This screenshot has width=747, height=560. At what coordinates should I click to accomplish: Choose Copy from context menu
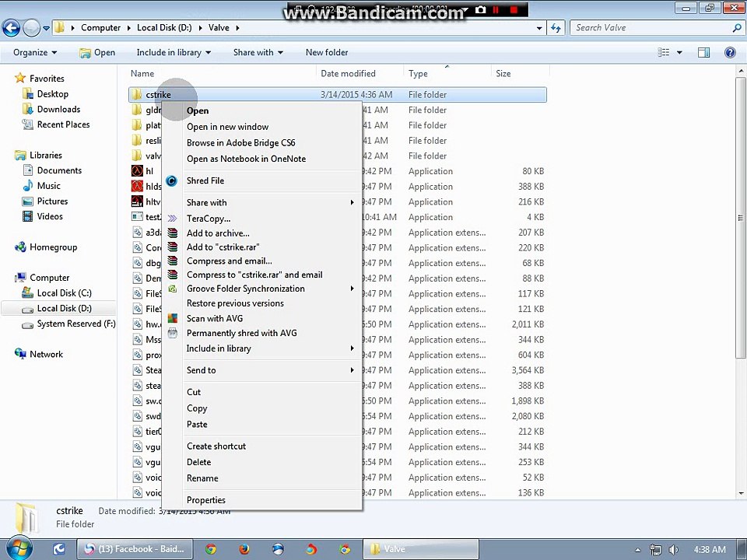coord(197,408)
